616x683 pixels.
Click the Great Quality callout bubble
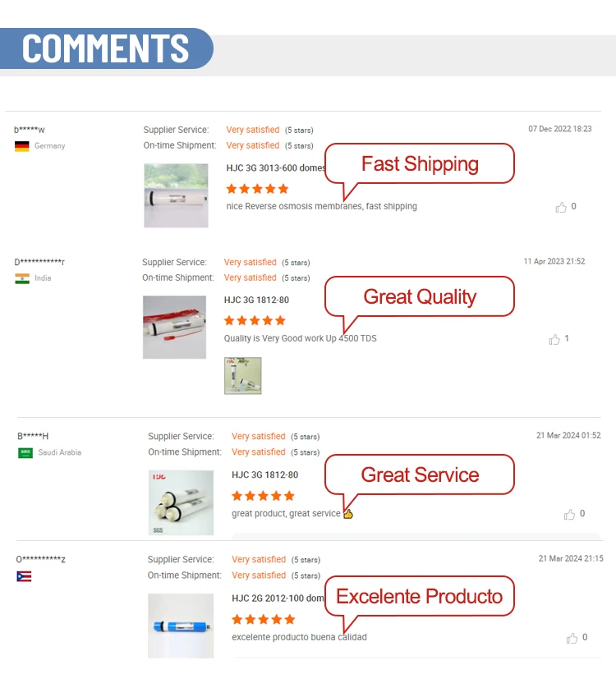point(420,296)
